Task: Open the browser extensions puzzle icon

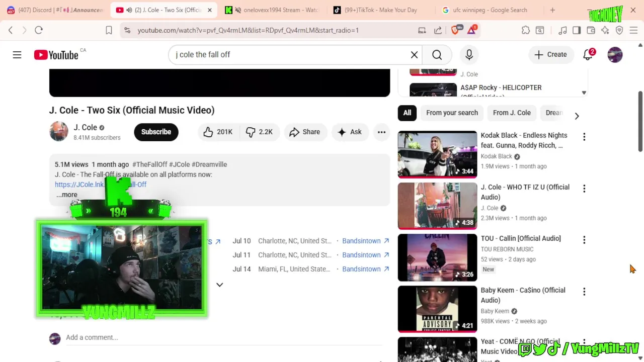Action: pyautogui.click(x=526, y=30)
